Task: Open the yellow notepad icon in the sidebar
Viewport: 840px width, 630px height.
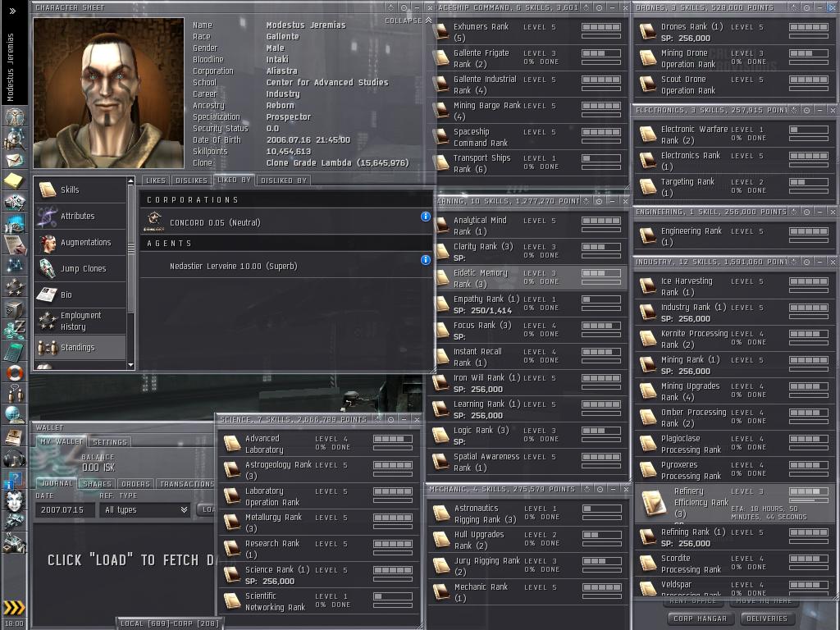Action: coord(15,181)
